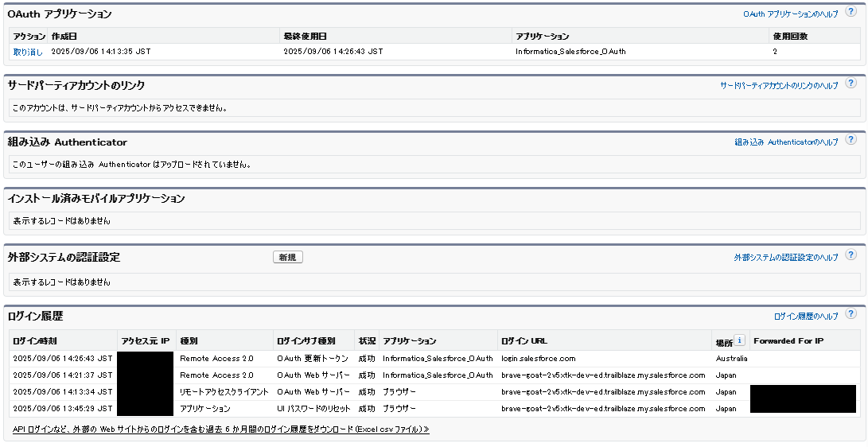Select created date 2025/09/06 14:13:35 JST cell
The height and width of the screenshot is (447, 868).
click(x=101, y=52)
